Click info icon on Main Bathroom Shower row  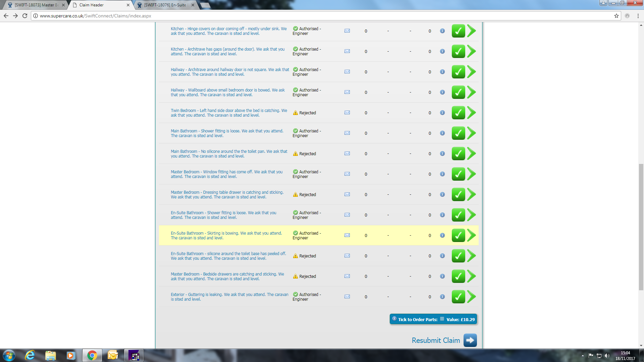point(442,133)
